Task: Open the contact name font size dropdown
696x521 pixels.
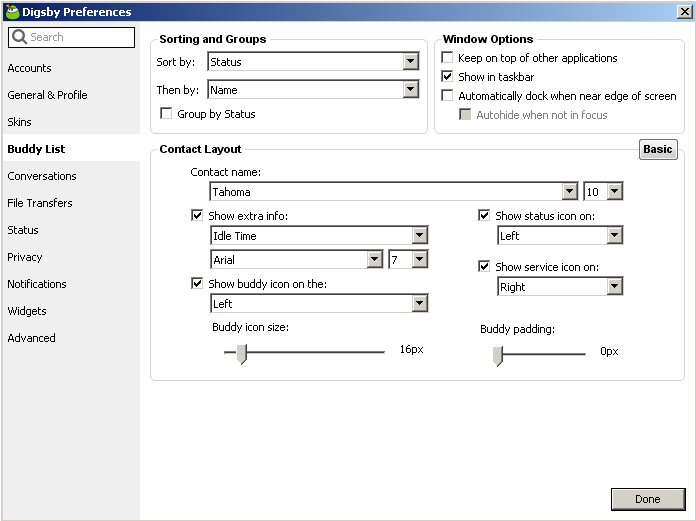Action: (603, 192)
